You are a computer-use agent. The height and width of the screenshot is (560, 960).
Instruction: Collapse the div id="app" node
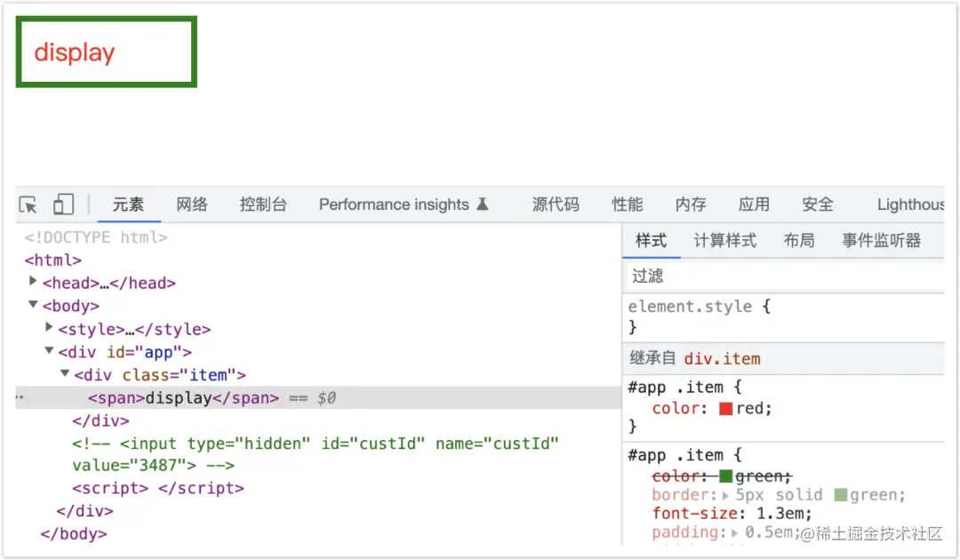pos(49,351)
